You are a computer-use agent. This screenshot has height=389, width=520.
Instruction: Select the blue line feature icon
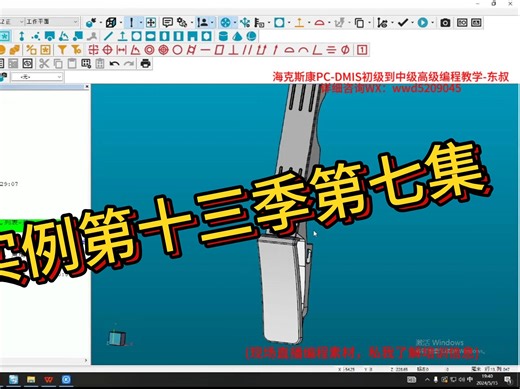pos(108,36)
